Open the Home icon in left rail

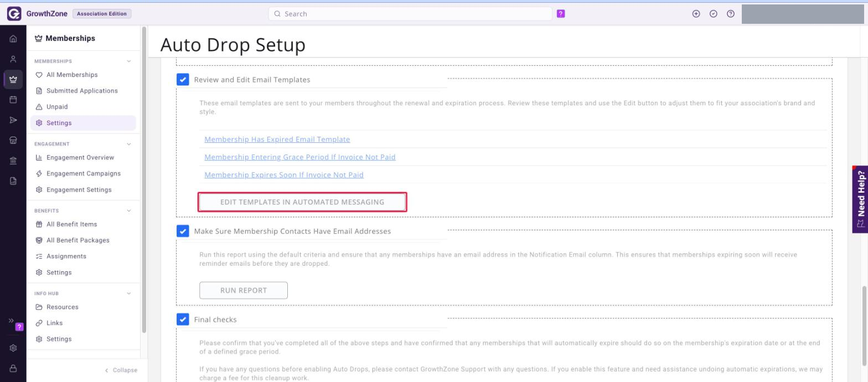coord(13,39)
